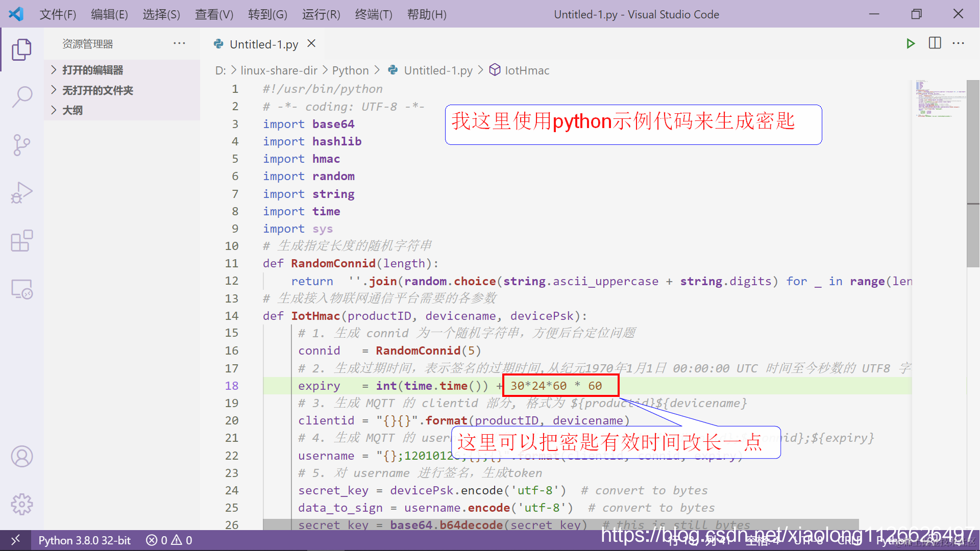This screenshot has height=551, width=980.
Task: Click the 'def IotHmac' function definition line
Action: (x=425, y=316)
